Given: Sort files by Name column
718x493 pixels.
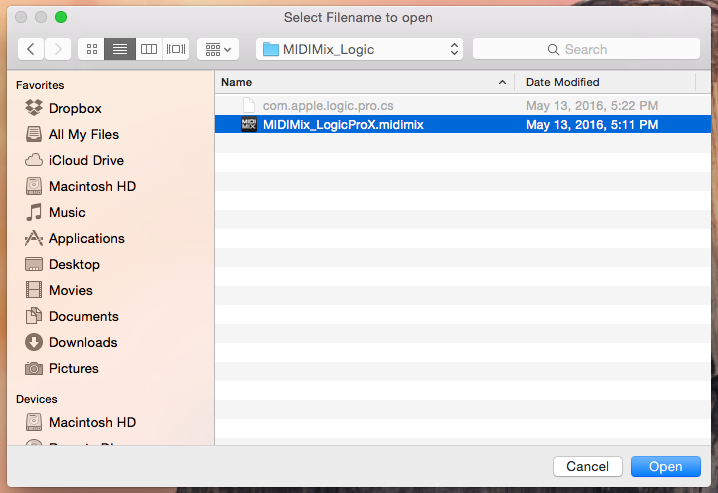Looking at the screenshot, I should click(364, 82).
